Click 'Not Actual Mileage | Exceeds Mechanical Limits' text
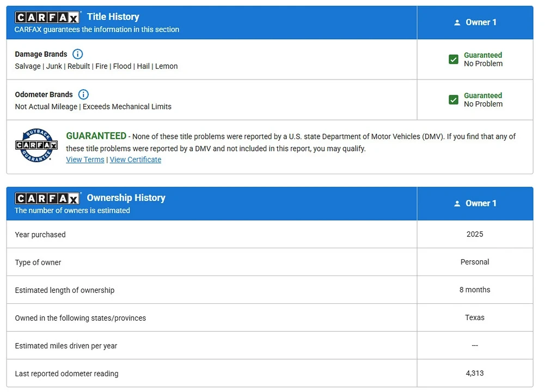Viewport: 557px width, 392px height. tap(93, 107)
